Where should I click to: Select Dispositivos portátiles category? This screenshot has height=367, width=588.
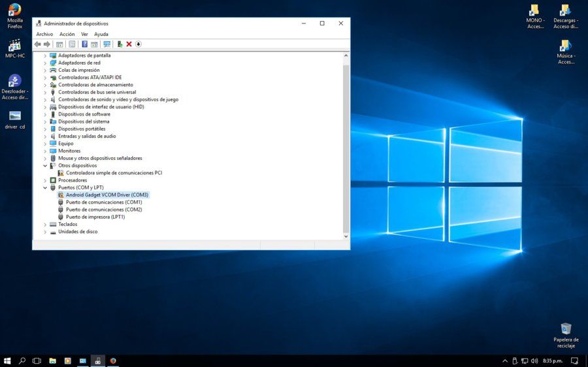point(82,129)
